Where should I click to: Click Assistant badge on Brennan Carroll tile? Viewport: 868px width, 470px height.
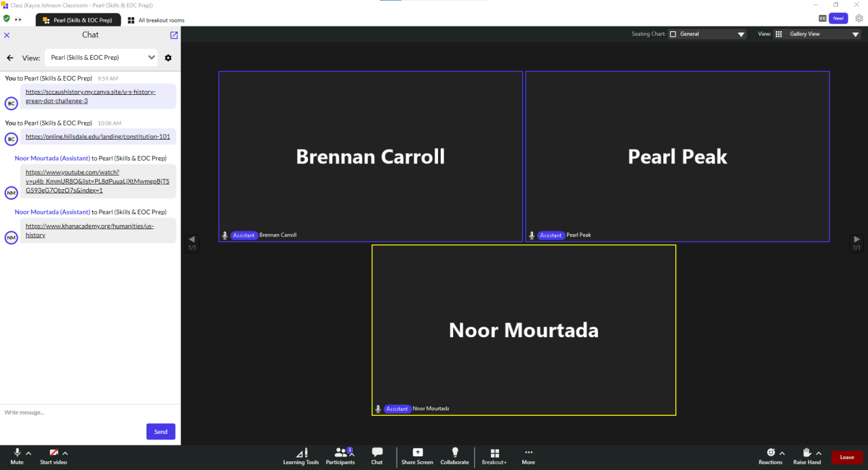click(x=244, y=235)
